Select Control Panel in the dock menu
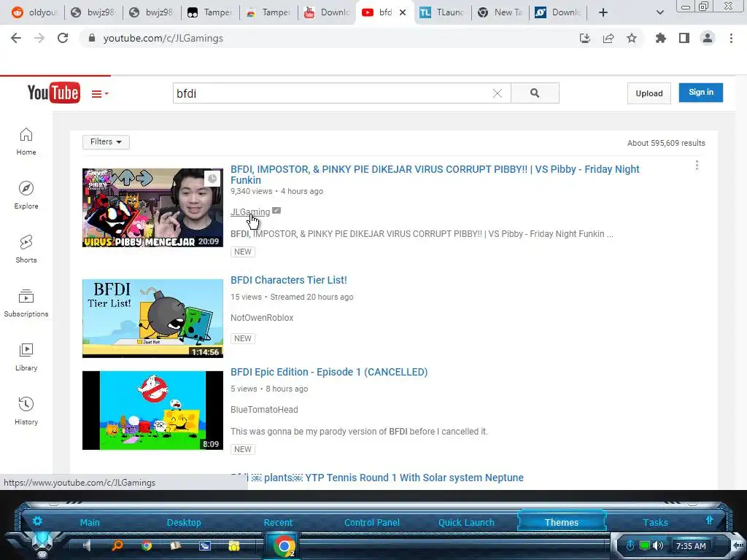 (x=371, y=522)
